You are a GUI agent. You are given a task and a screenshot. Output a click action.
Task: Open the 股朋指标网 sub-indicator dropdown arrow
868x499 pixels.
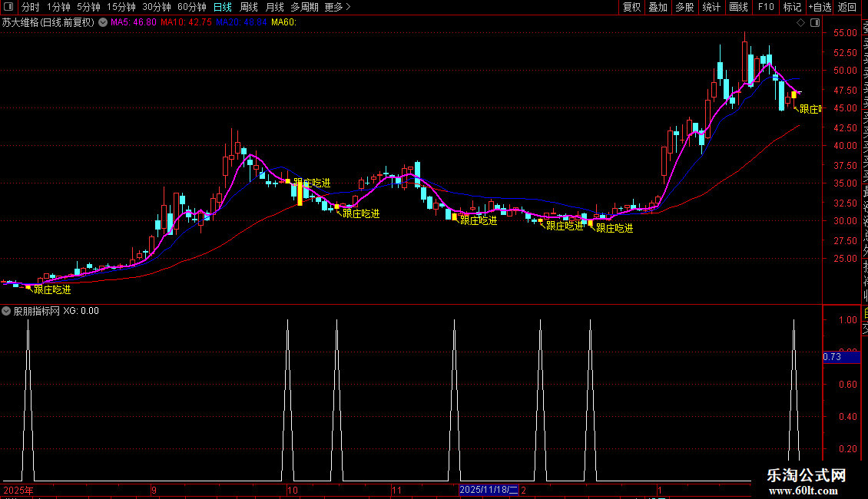pos(6,311)
